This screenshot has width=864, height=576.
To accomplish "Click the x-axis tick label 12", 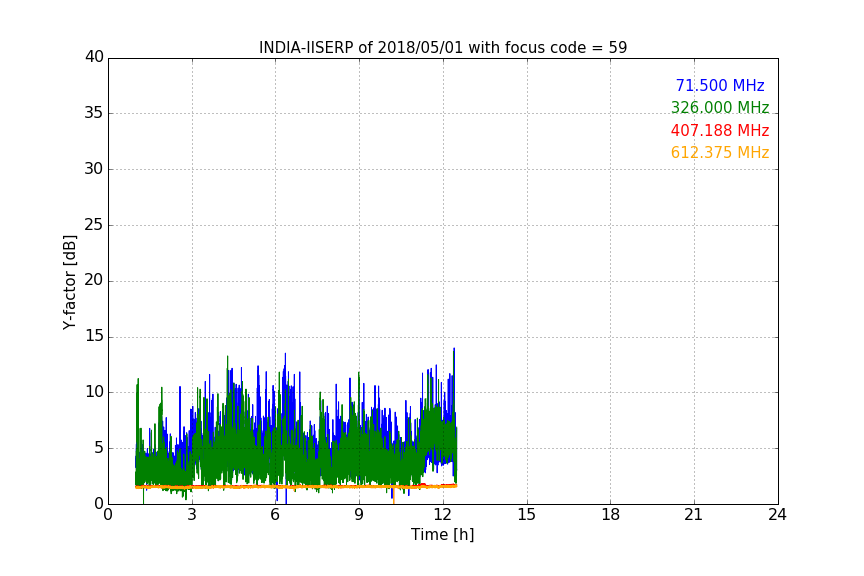I will coord(443,515).
